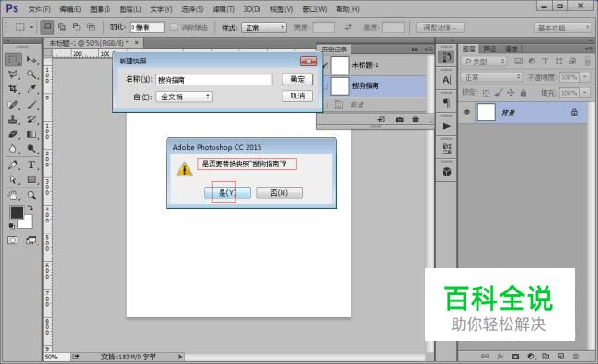Open the 窗口(W) menu

click(315, 9)
